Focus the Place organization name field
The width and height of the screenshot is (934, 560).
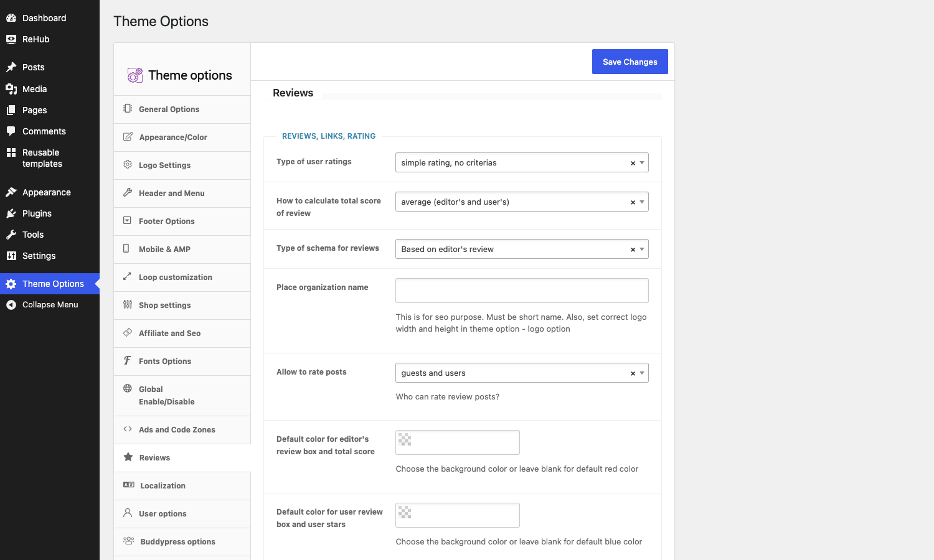pos(522,291)
